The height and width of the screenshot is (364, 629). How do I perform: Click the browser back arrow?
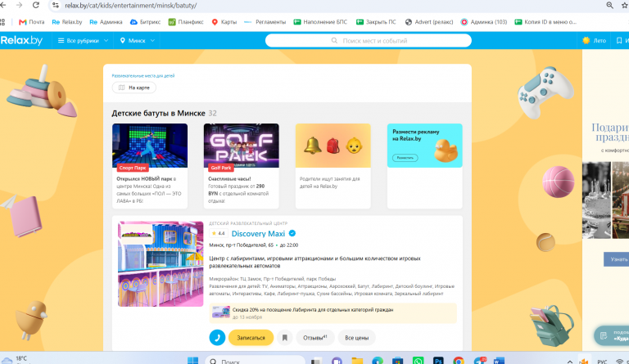click(2, 5)
